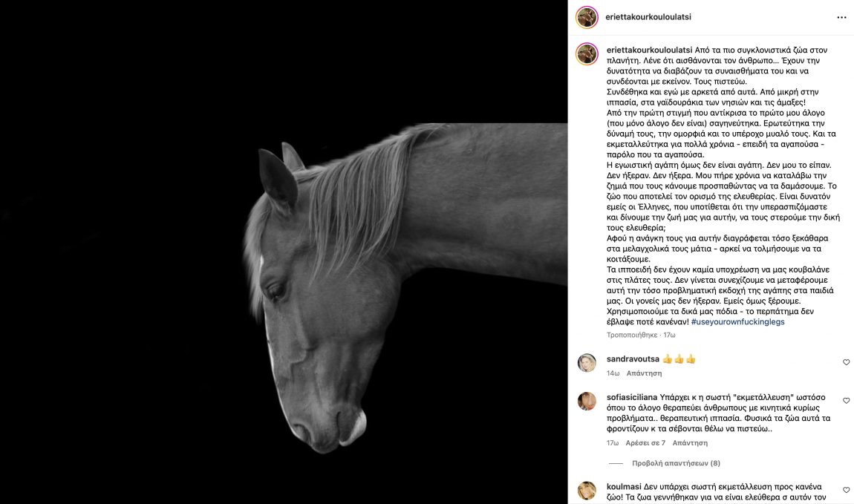The image size is (854, 504).
Task: Click the header profile avatar of eriettakourkouloulatsi
Action: point(587,17)
